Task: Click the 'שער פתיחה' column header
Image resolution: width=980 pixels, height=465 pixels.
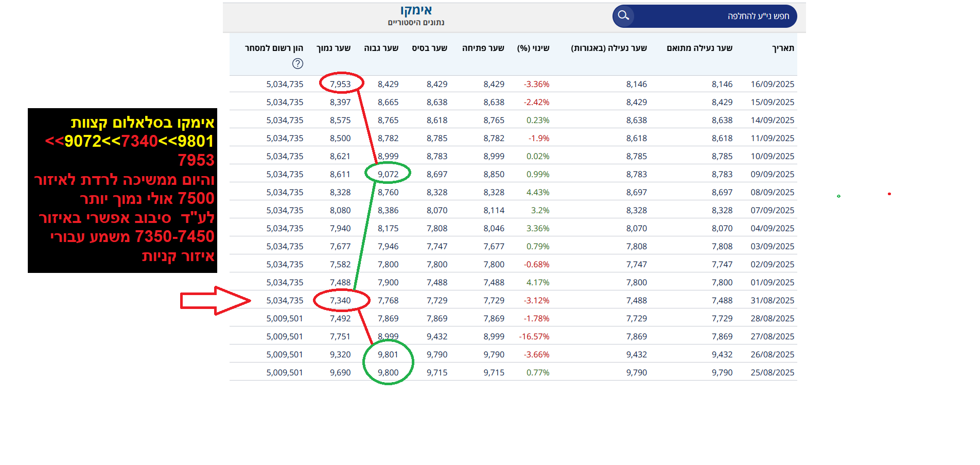Action: tap(483, 48)
